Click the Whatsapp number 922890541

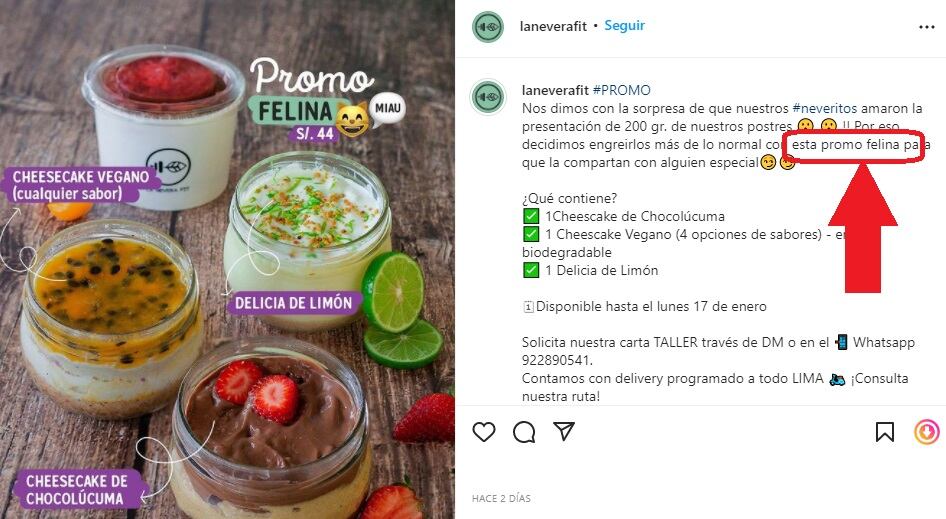[x=557, y=360]
